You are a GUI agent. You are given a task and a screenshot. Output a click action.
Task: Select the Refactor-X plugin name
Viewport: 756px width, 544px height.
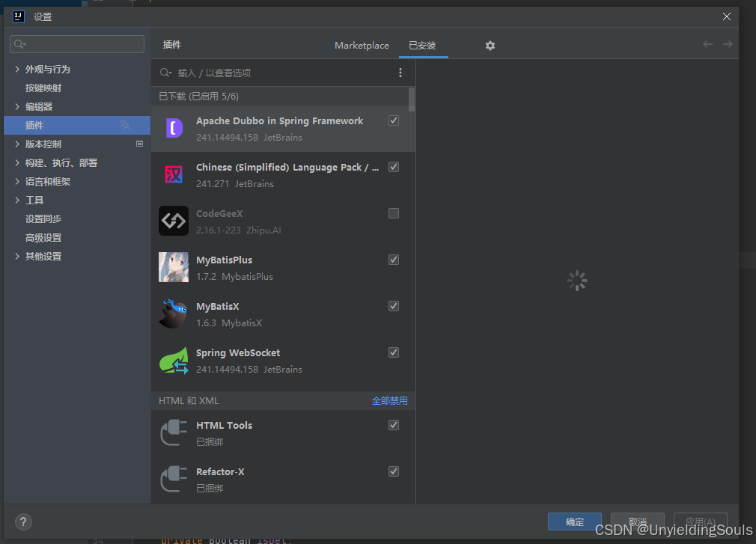pos(220,471)
